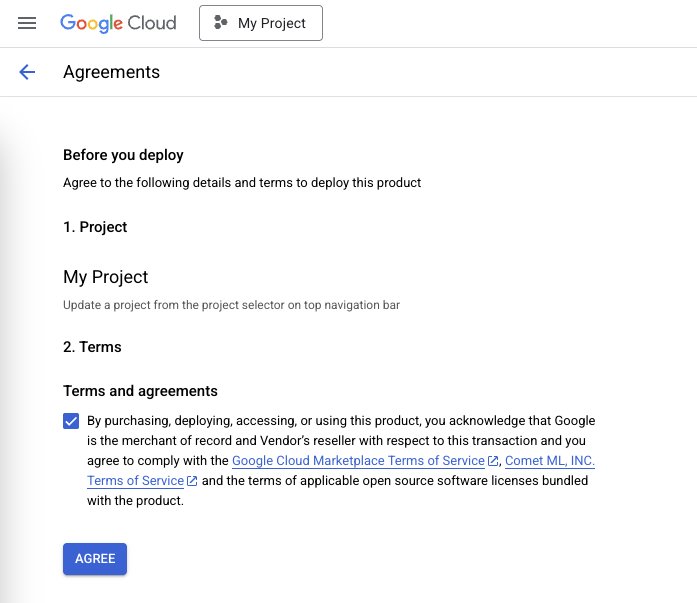This screenshot has height=603, width=697.
Task: Click the Google Cloud logo
Action: [x=118, y=23]
